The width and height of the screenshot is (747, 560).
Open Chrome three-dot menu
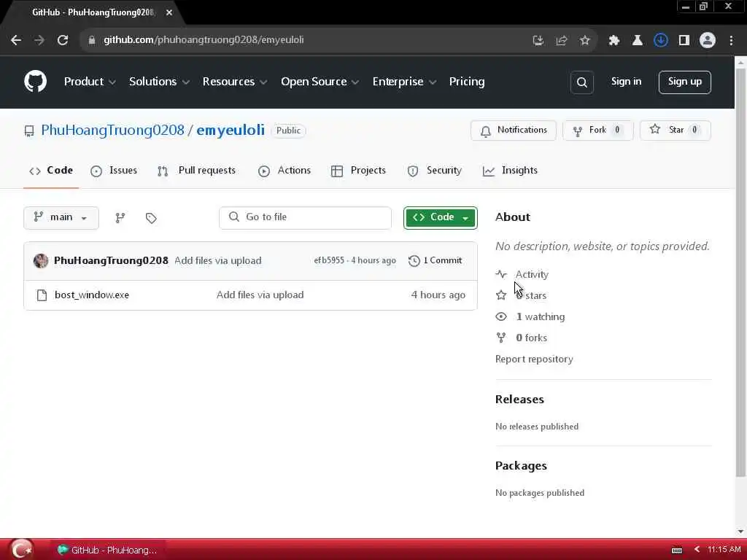coord(731,41)
